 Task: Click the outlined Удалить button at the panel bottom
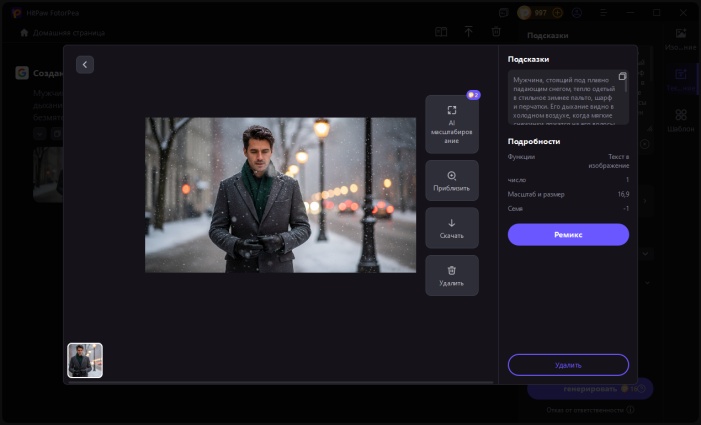[568, 365]
